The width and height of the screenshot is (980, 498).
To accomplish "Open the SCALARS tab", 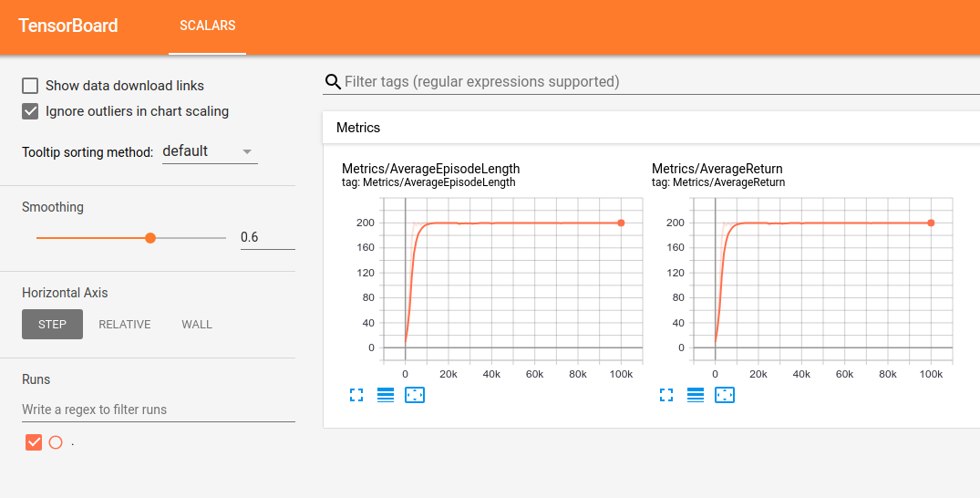I will click(208, 26).
